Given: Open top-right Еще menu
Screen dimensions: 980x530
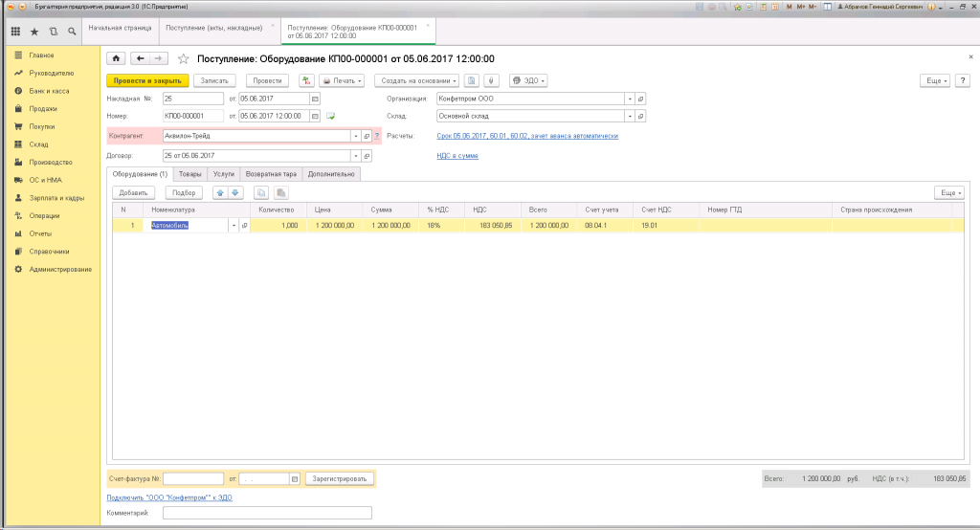Looking at the screenshot, I should [936, 80].
